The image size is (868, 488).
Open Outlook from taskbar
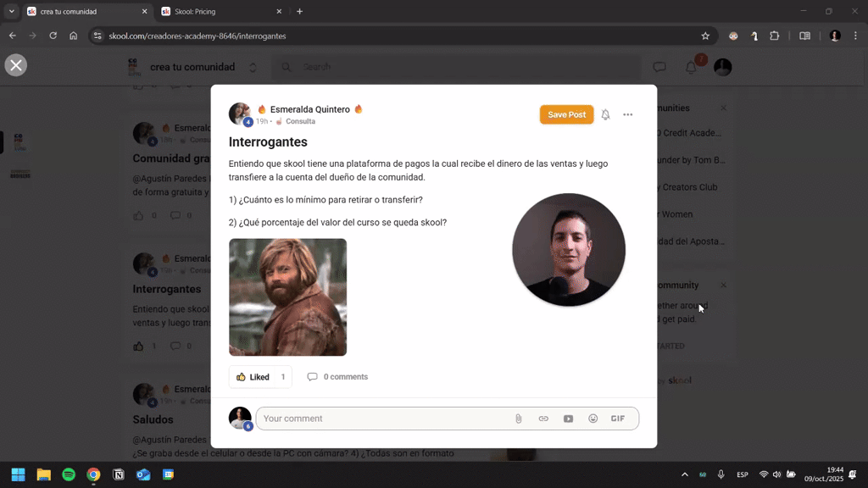[x=143, y=474]
